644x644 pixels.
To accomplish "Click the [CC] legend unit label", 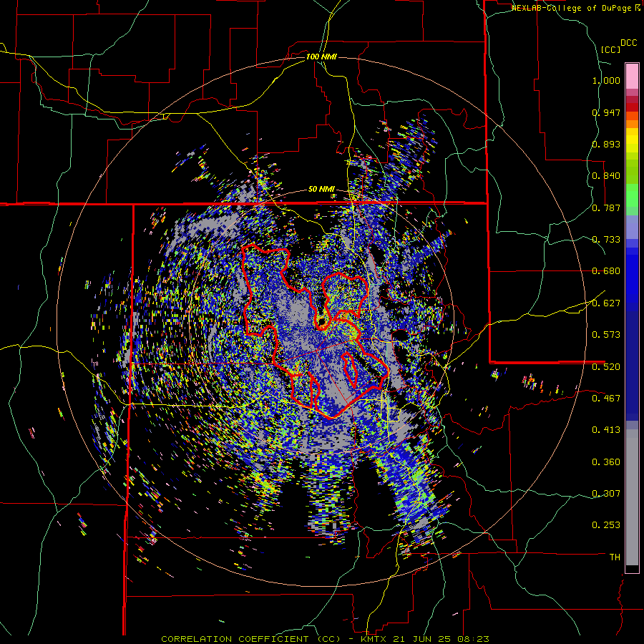I will click(x=610, y=49).
